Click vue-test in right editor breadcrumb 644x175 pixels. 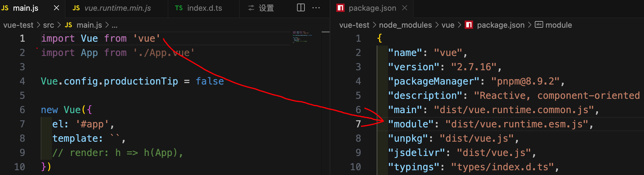pos(354,25)
